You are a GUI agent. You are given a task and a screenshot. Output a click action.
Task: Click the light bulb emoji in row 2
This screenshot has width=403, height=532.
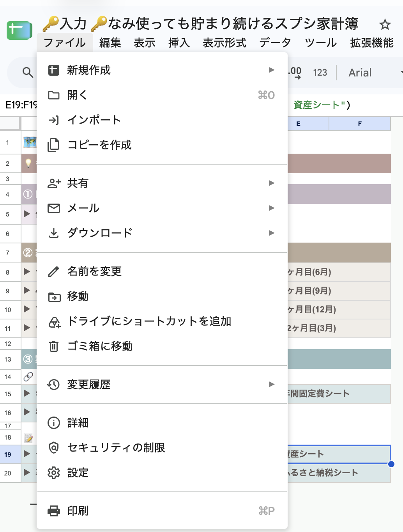pyautogui.click(x=28, y=163)
